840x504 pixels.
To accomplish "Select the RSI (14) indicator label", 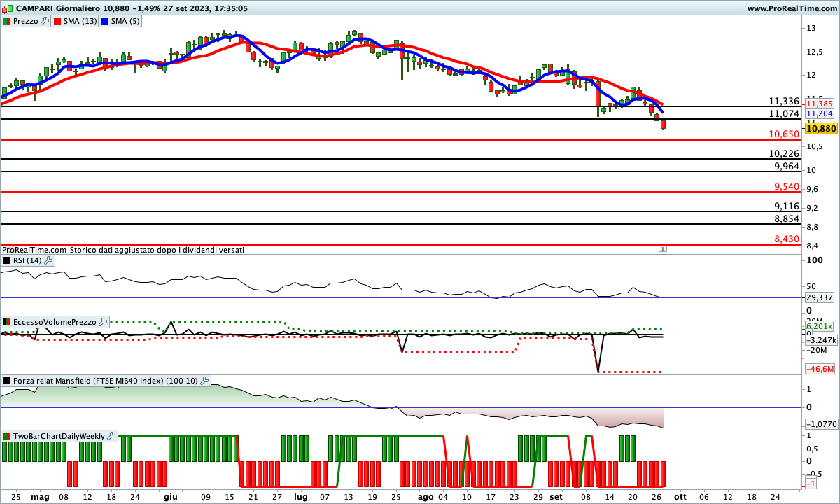I will click(28, 260).
